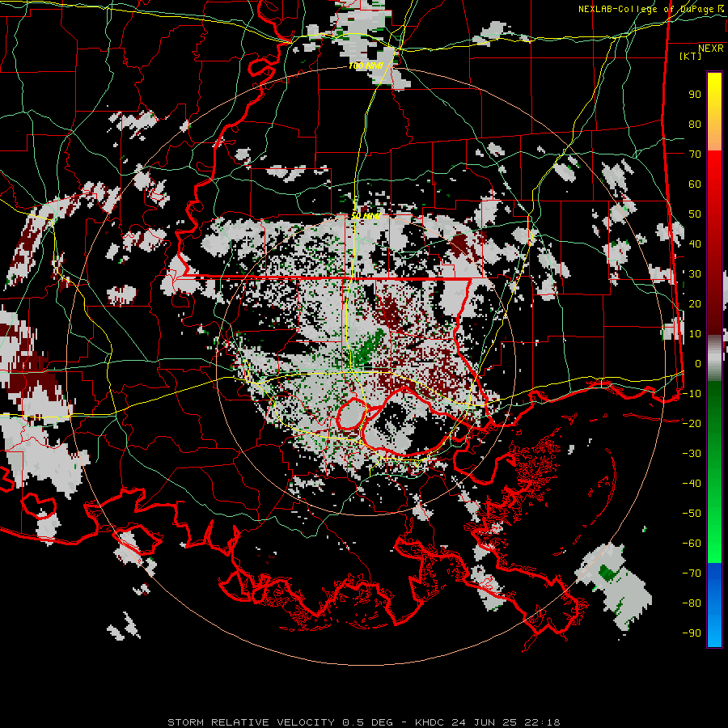Click the 70 value on velocity scale
The width and height of the screenshot is (728, 728).
pyautogui.click(x=695, y=154)
